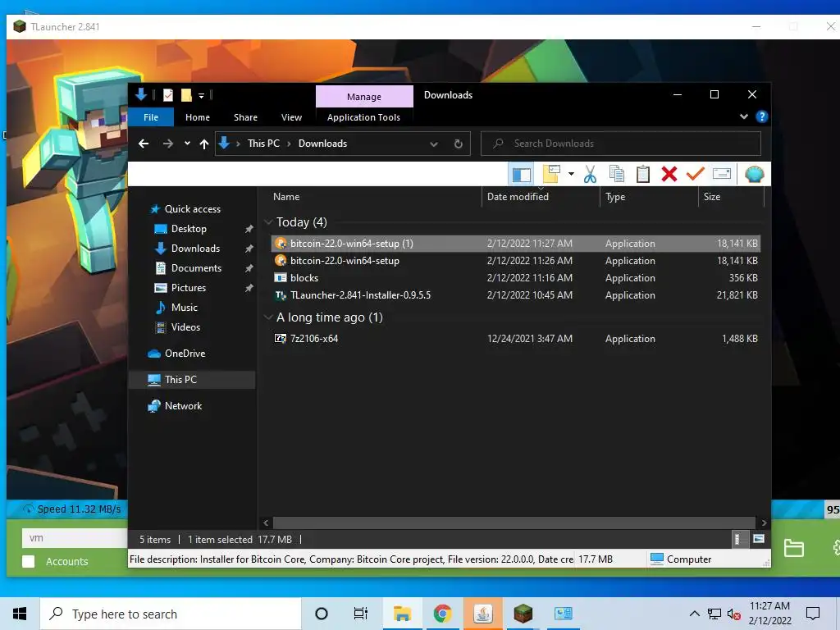Open Videos in navigation pane
Viewport: 840px width, 630px height.
(185, 327)
